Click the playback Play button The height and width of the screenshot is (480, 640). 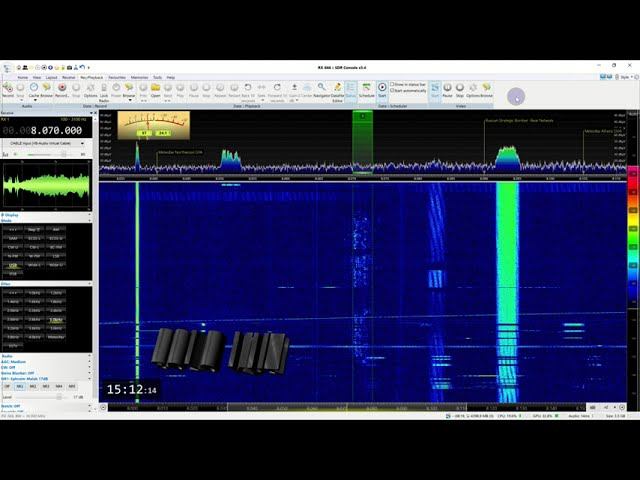[180, 90]
